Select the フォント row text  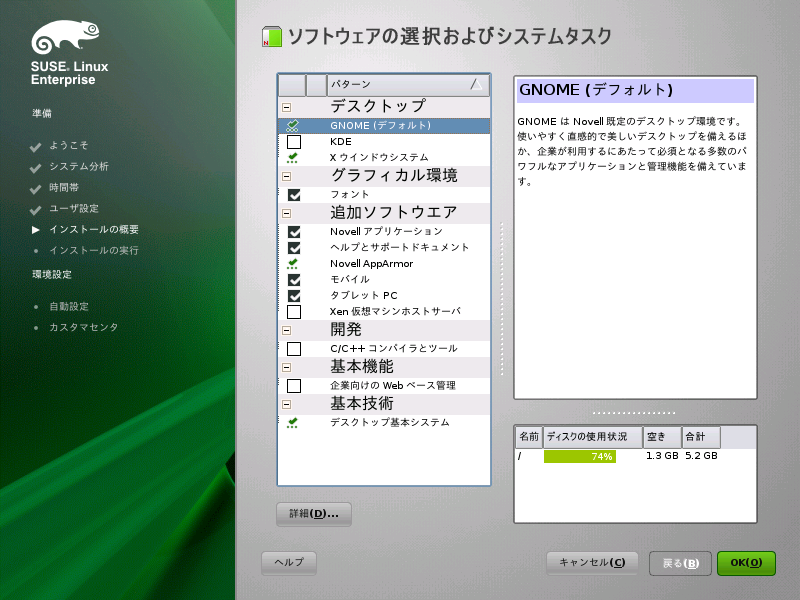(349, 194)
